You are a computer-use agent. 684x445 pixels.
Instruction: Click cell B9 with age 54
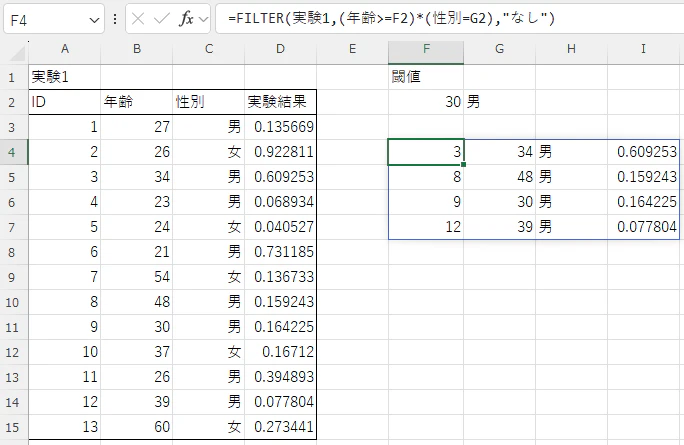coord(137,277)
